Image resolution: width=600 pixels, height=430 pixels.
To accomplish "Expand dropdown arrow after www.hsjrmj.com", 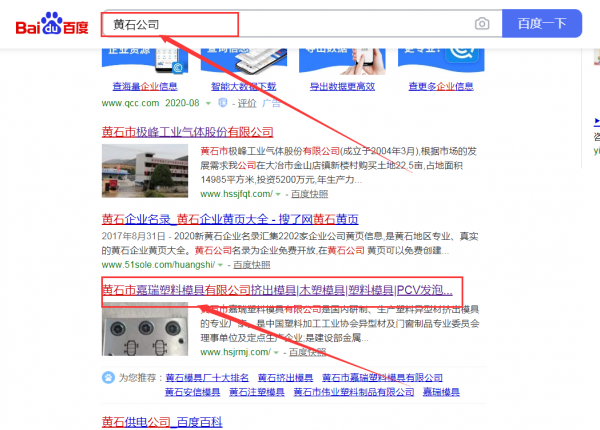I will [x=276, y=352].
